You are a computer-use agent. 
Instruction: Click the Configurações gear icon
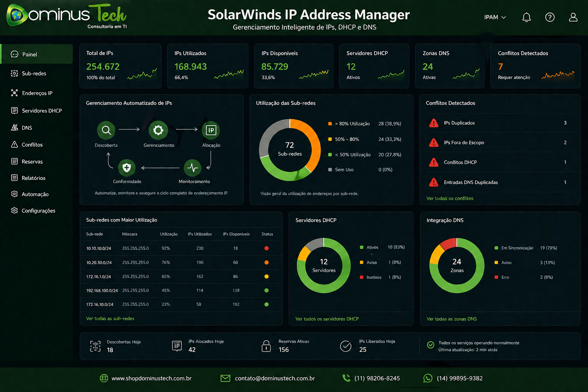click(x=15, y=211)
